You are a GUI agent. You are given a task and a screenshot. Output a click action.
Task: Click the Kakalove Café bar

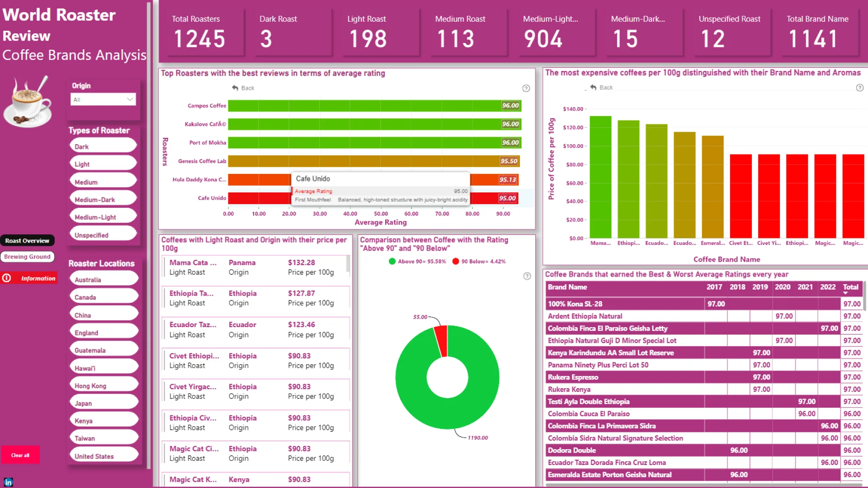(x=375, y=124)
